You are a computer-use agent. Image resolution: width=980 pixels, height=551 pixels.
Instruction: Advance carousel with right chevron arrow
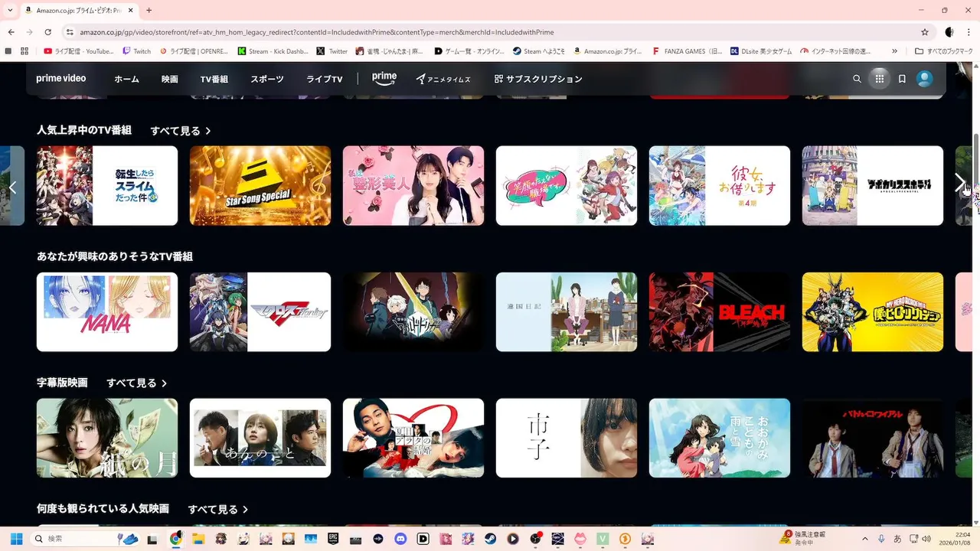point(960,182)
